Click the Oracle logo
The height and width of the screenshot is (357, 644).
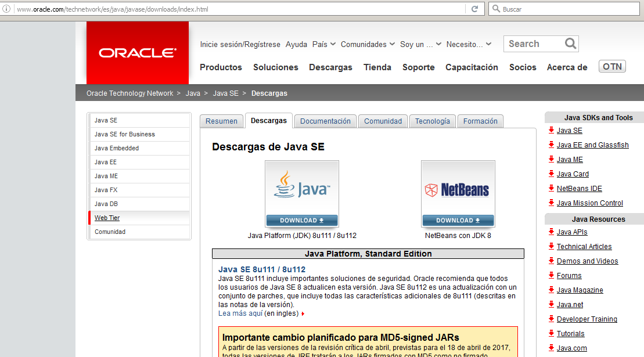[x=138, y=53]
